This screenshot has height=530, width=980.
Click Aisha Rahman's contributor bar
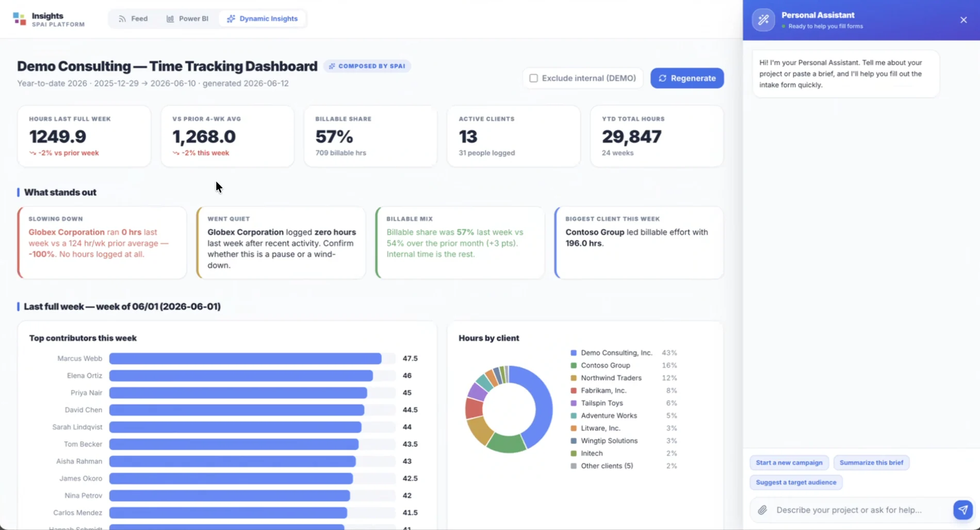pyautogui.click(x=233, y=461)
